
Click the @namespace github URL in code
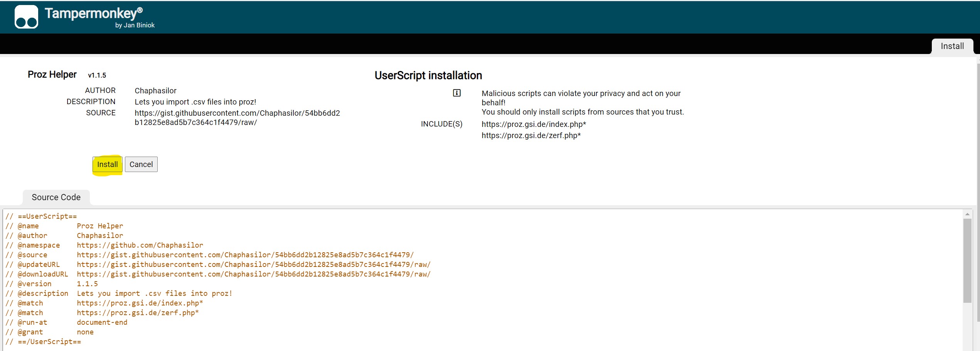point(140,245)
